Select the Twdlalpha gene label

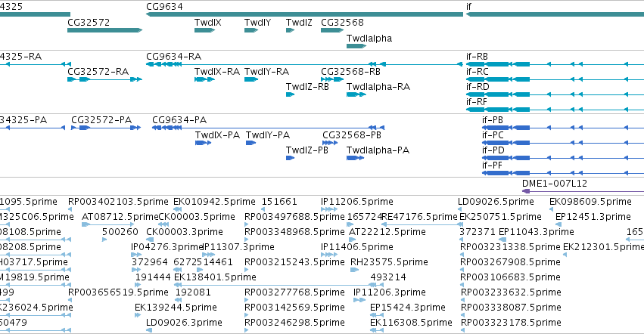coord(369,38)
